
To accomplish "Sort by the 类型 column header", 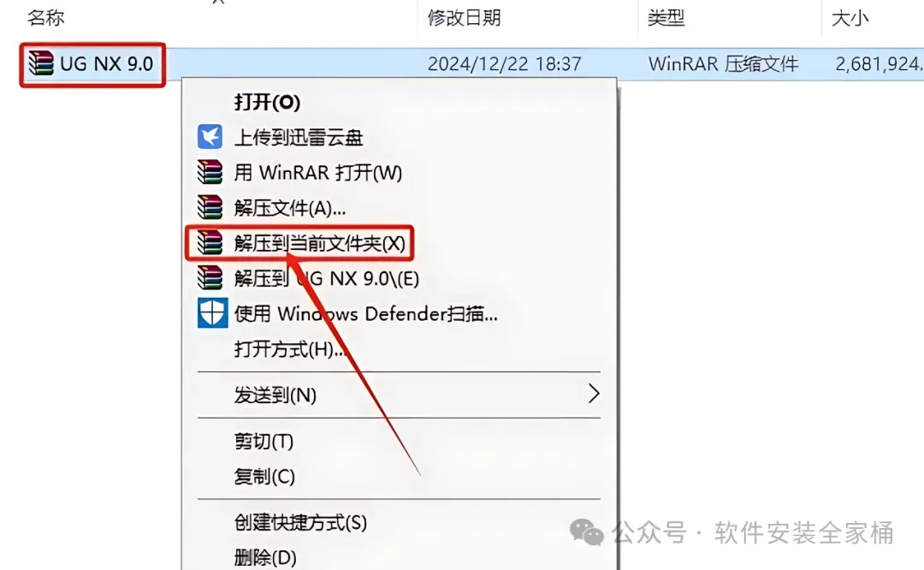I will (x=666, y=18).
